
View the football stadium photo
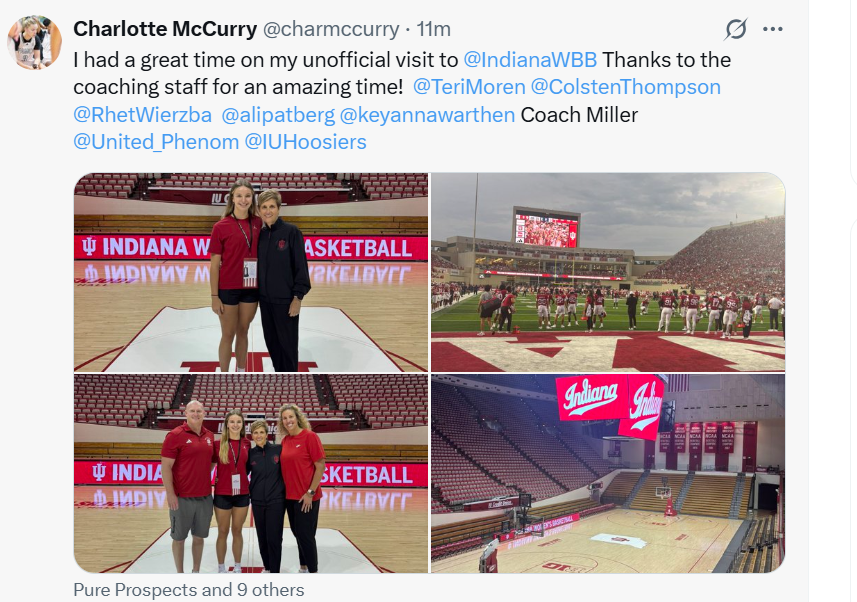click(608, 272)
